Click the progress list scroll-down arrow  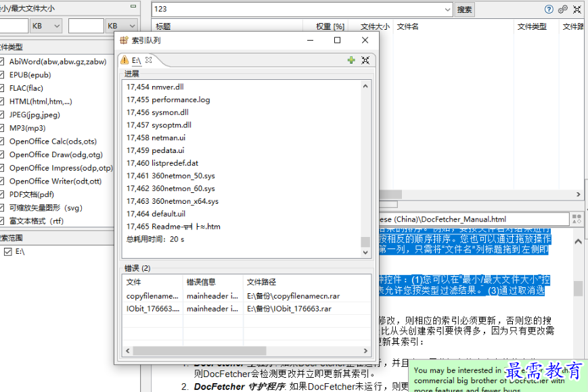click(365, 253)
